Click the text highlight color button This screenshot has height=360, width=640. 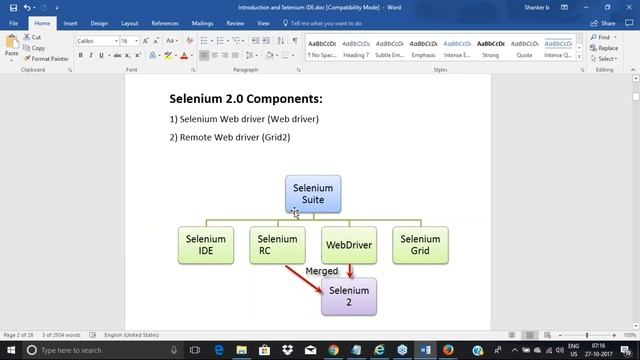168,56
